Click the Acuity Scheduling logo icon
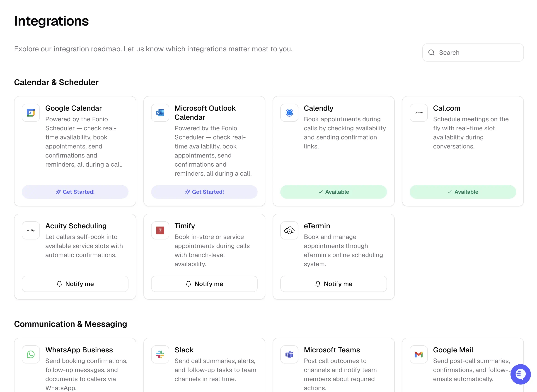The image size is (537, 392). (x=31, y=230)
